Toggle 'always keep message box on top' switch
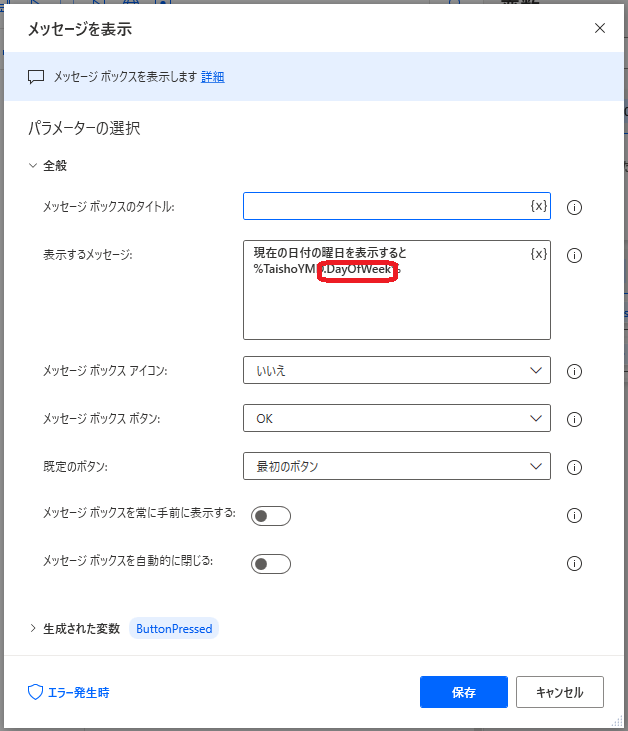 [271, 516]
